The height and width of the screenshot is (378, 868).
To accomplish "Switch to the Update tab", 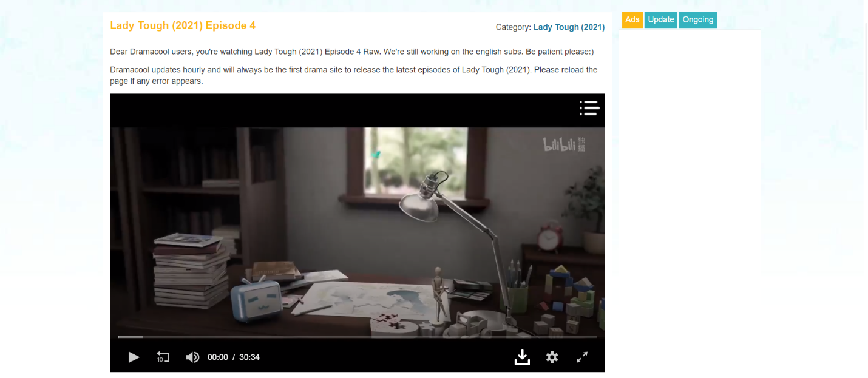I will pos(661,19).
